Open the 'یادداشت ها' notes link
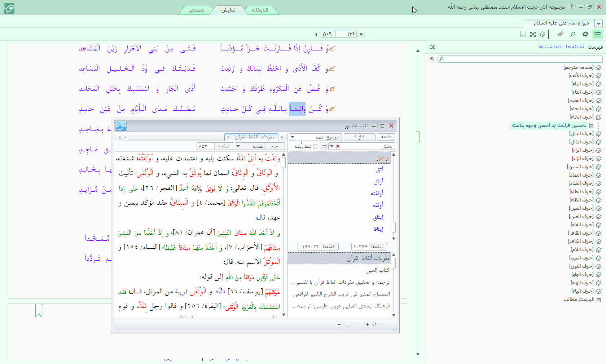Screen dimensions: 606x364 (550, 47)
